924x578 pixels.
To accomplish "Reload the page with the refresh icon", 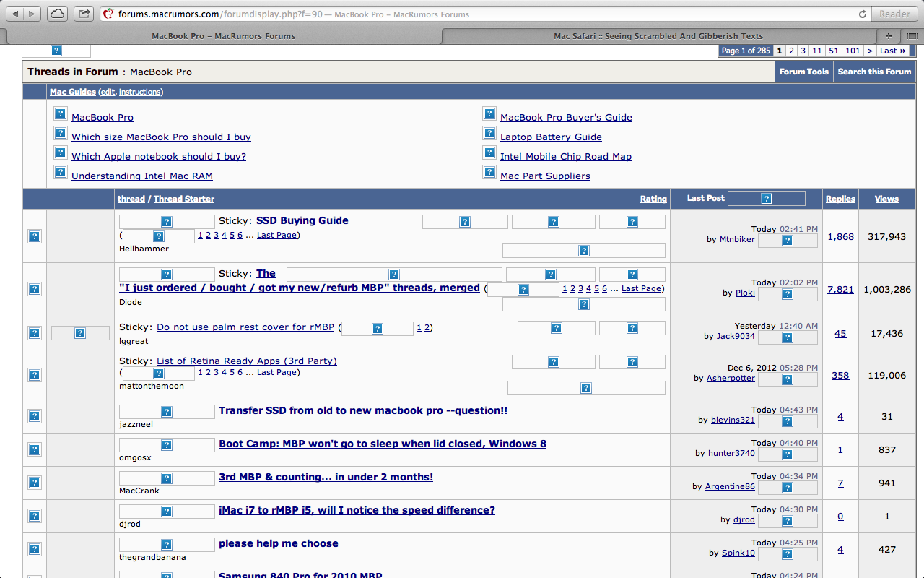I will point(862,14).
